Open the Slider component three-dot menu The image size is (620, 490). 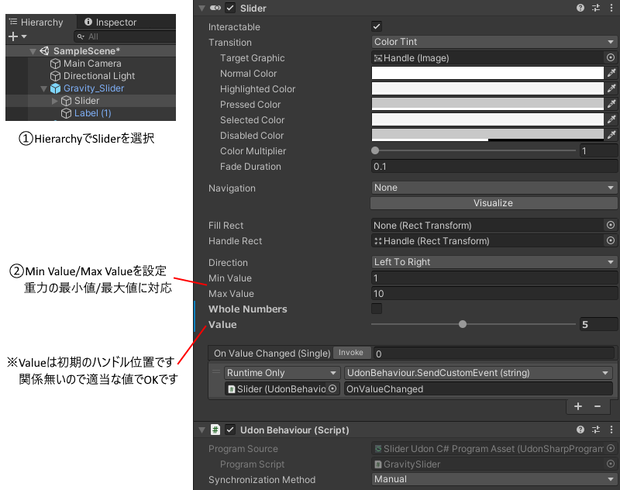611,8
